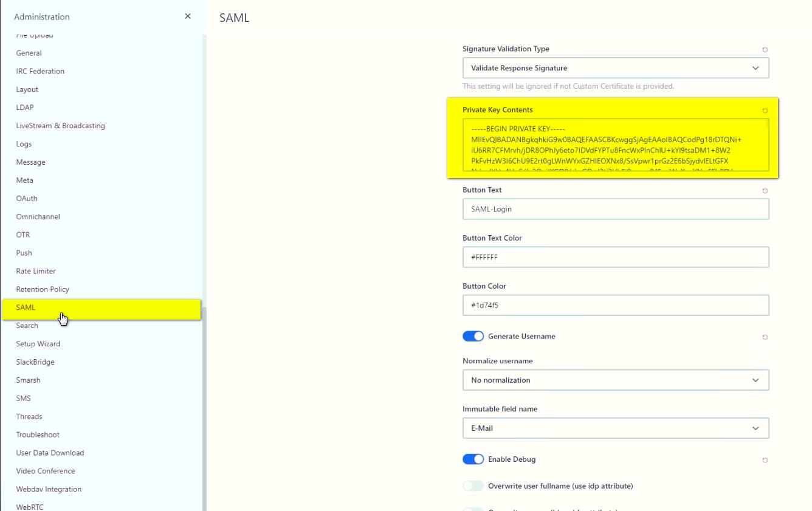The image size is (812, 511).
Task: Open Immutable field name dropdown
Action: click(x=616, y=428)
